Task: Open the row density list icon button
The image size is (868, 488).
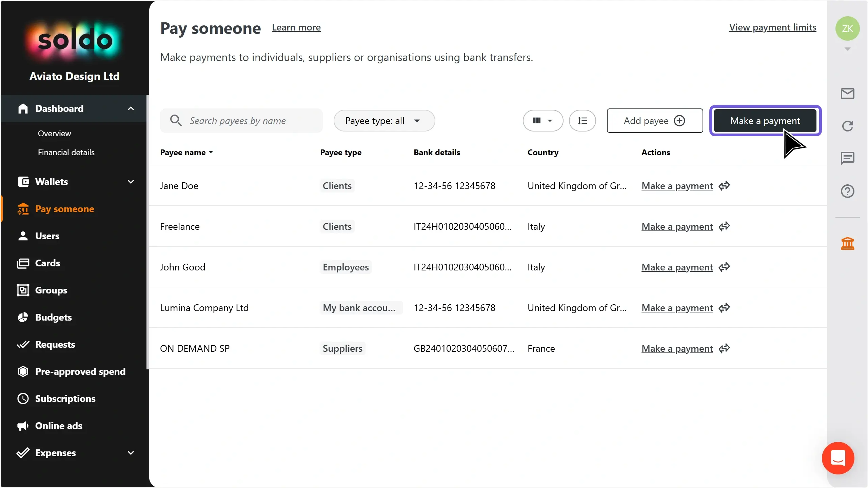Action: pos(582,121)
